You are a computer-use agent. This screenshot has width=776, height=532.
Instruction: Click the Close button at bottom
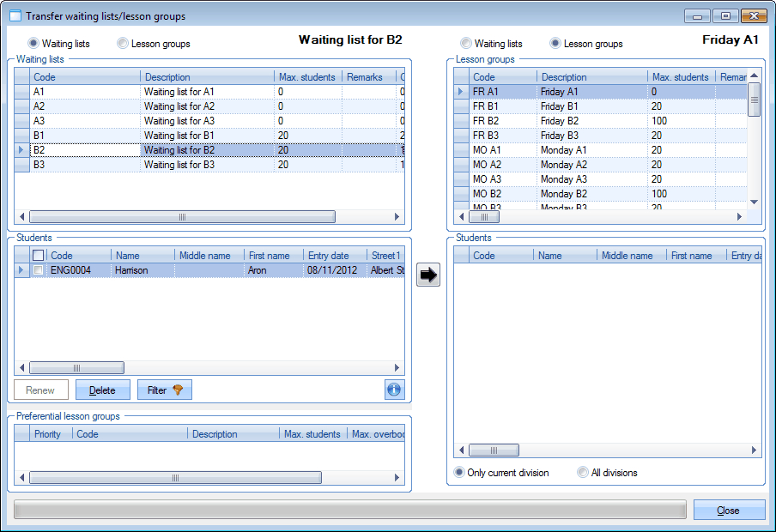tap(728, 510)
